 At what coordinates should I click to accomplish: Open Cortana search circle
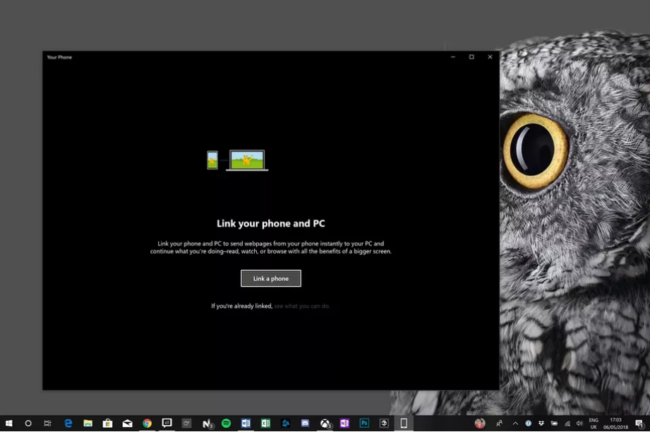tap(28, 423)
